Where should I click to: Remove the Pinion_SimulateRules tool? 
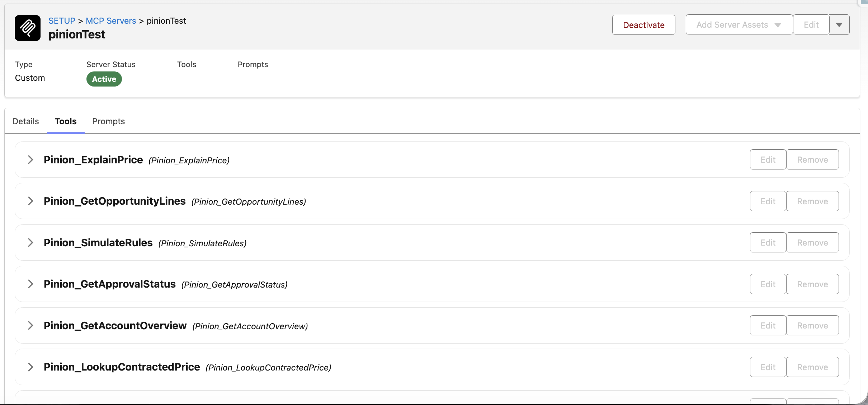(x=812, y=242)
